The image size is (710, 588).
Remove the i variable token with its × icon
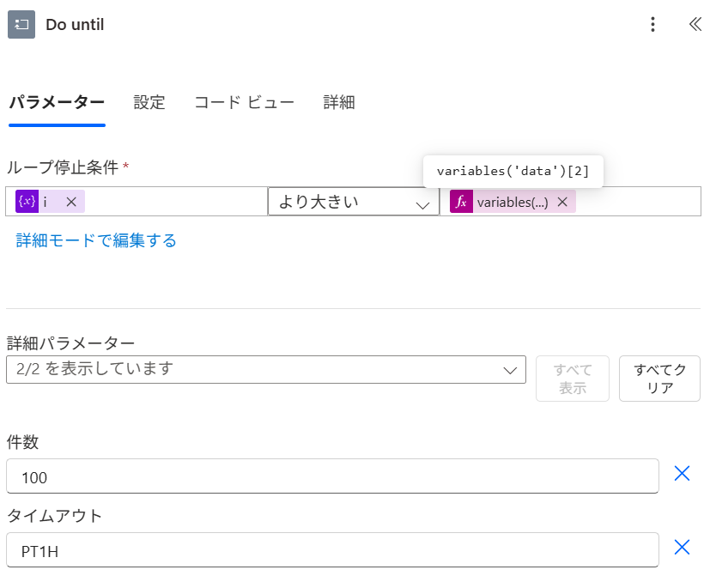pyautogui.click(x=70, y=201)
